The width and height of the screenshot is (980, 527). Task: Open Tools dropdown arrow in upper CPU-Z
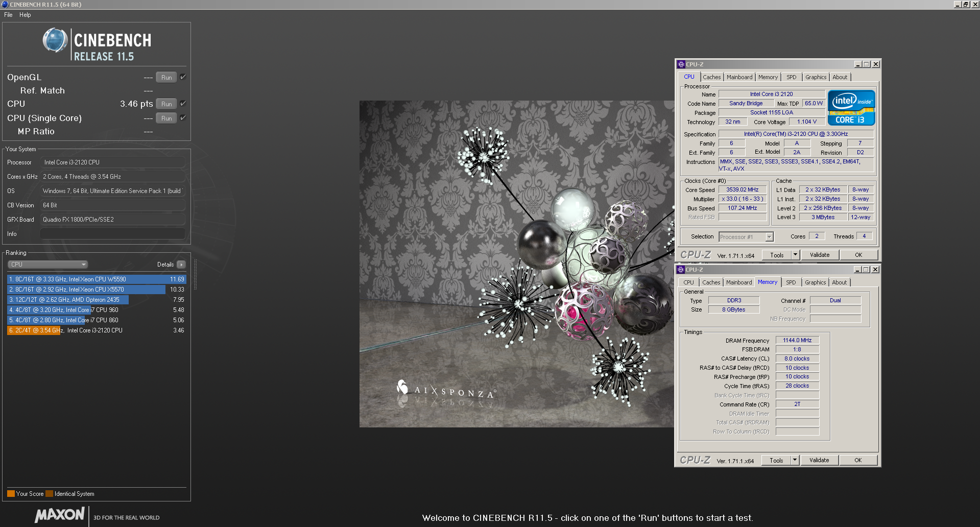tap(795, 255)
